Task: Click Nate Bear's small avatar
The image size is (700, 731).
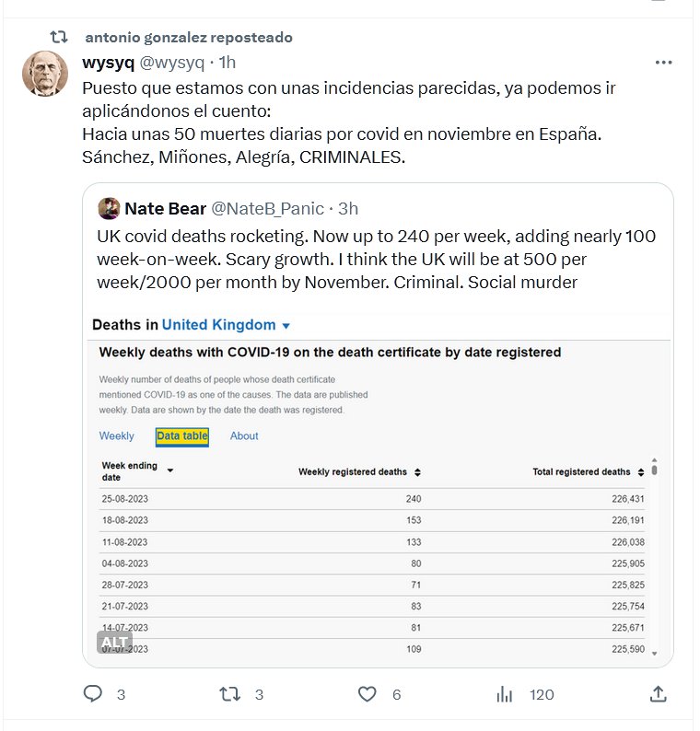Action: pyautogui.click(x=109, y=208)
